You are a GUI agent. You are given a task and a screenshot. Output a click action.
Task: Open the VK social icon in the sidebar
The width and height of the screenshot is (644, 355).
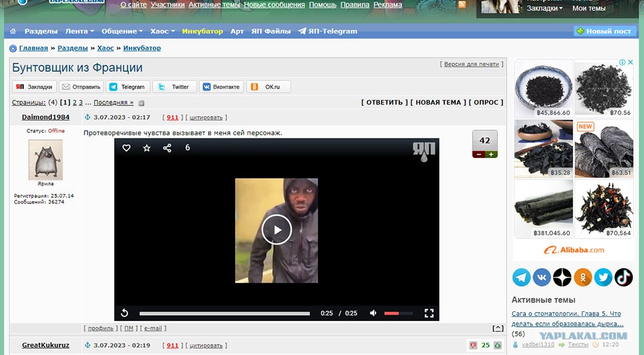coord(542,277)
